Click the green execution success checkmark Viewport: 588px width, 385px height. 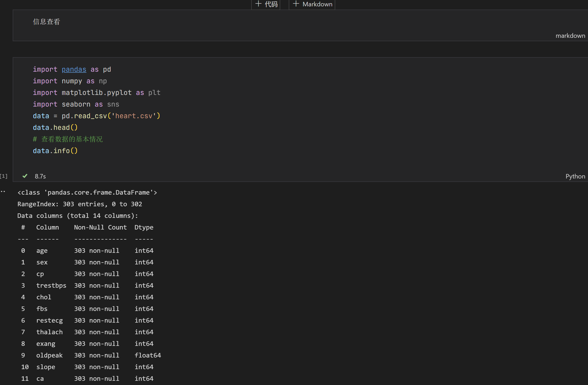(25, 176)
